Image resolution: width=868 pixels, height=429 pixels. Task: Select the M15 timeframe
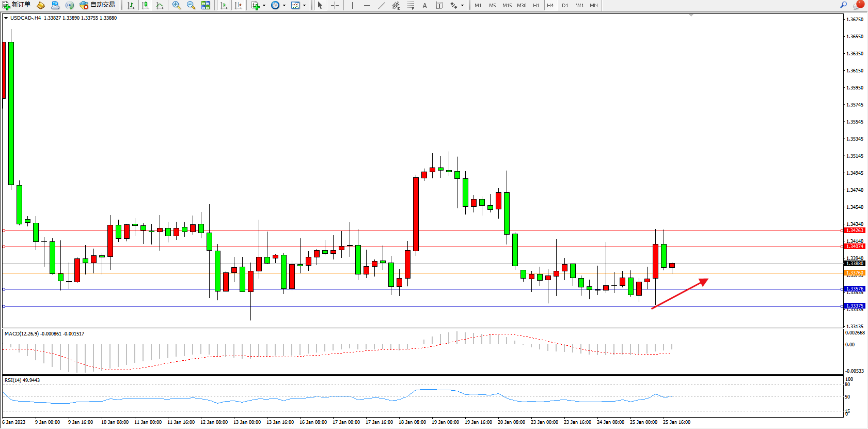pyautogui.click(x=507, y=5)
